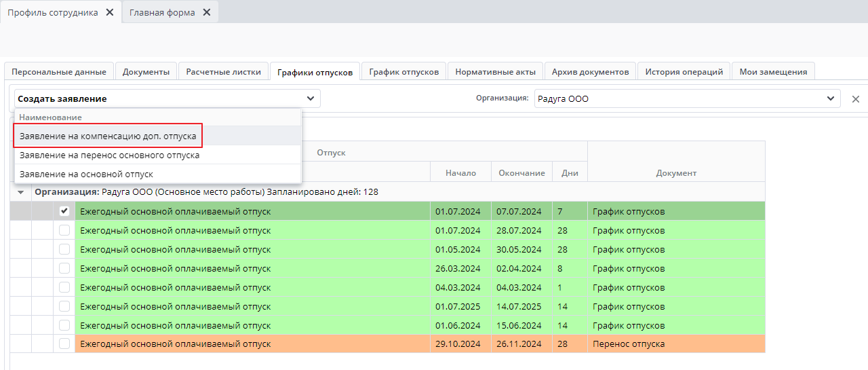This screenshot has height=370, width=868.
Task: Click the Радуга ООО organization input field
Action: [678, 98]
